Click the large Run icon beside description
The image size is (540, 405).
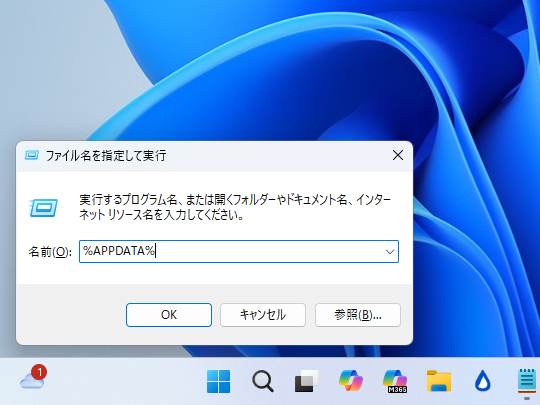[x=44, y=208]
